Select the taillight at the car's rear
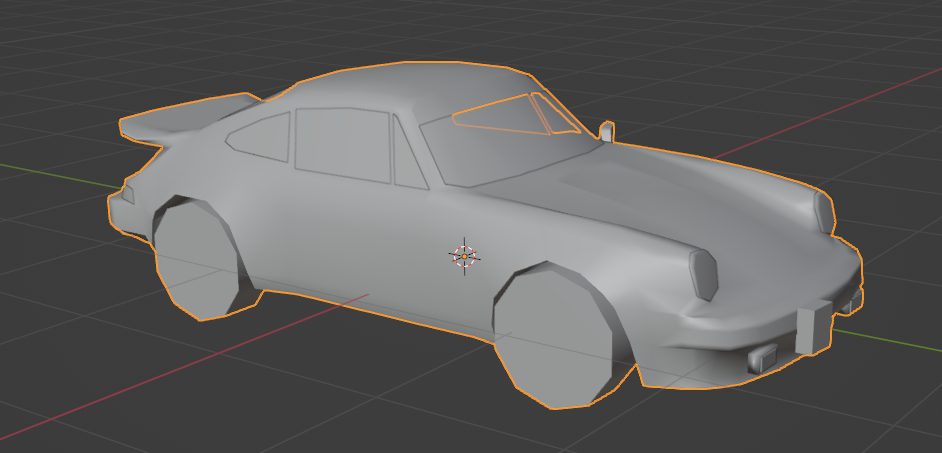This screenshot has width=942, height=453. point(128,192)
